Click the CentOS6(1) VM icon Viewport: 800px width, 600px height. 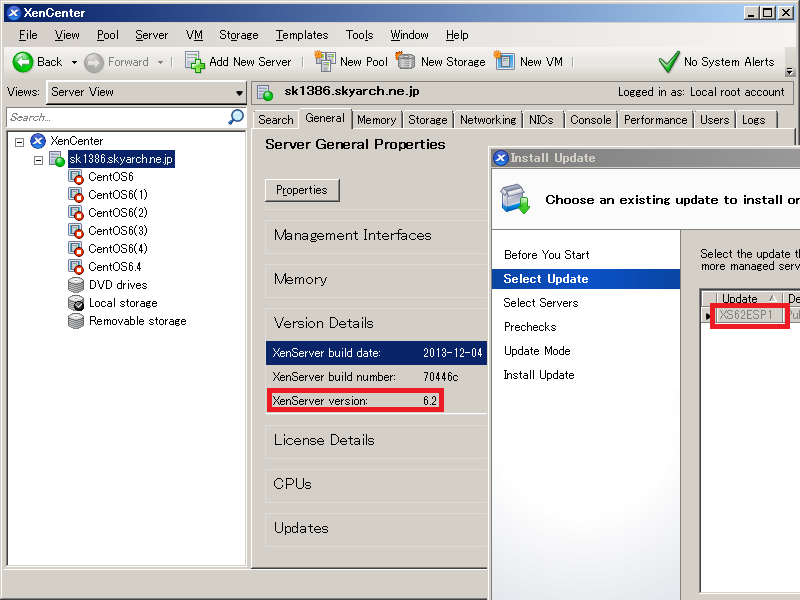click(76, 195)
